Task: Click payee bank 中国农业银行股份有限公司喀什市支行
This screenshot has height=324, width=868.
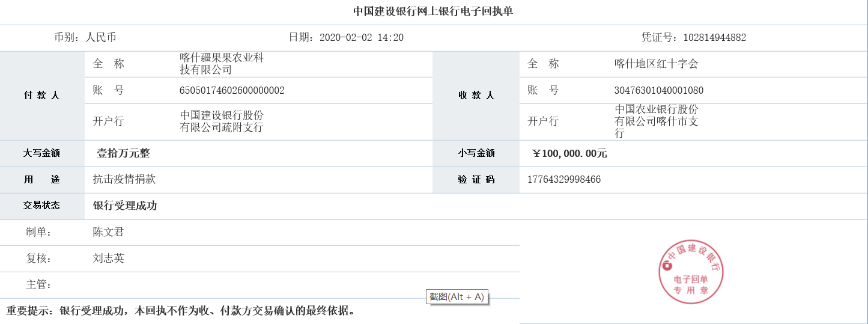Action: tap(656, 121)
